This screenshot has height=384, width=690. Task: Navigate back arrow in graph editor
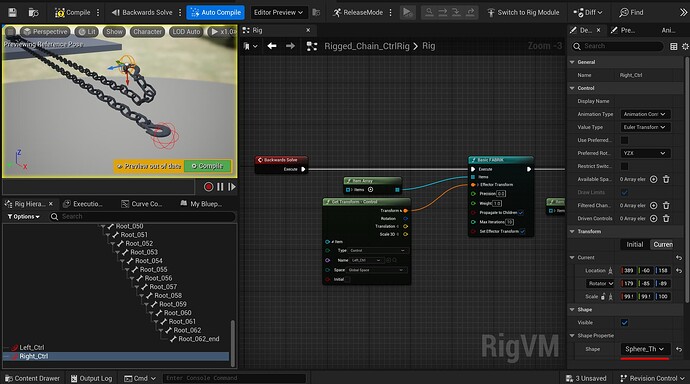(x=272, y=46)
